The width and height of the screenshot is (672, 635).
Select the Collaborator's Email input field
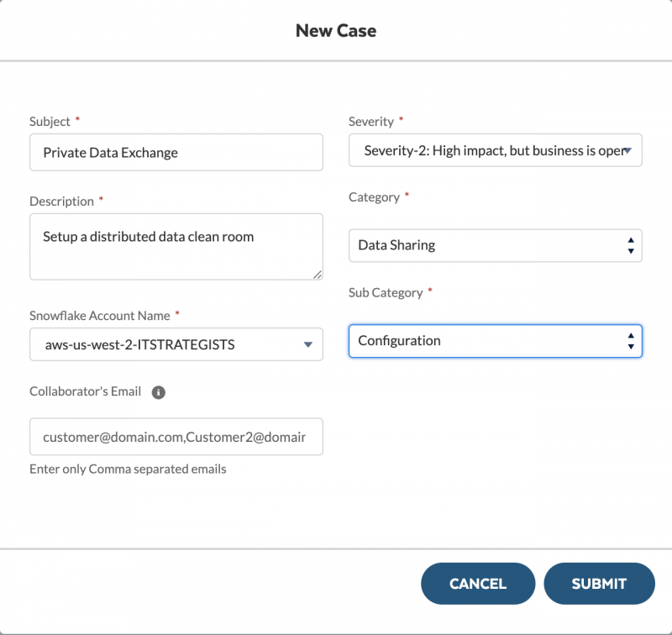[x=176, y=437]
